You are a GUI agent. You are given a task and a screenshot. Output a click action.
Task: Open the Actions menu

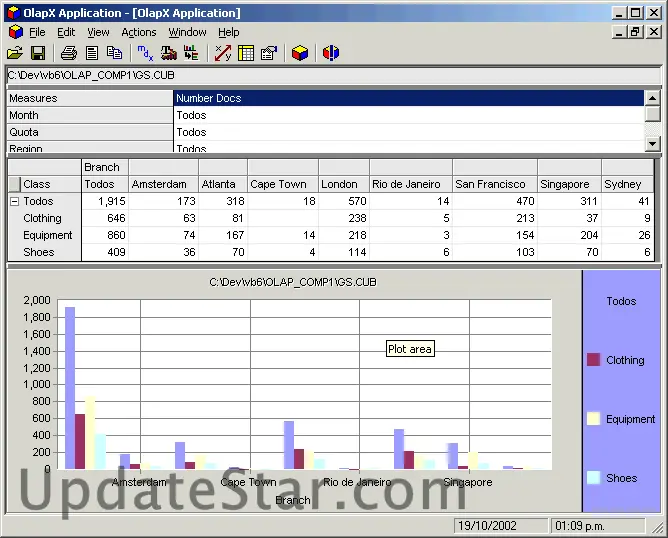tap(139, 32)
